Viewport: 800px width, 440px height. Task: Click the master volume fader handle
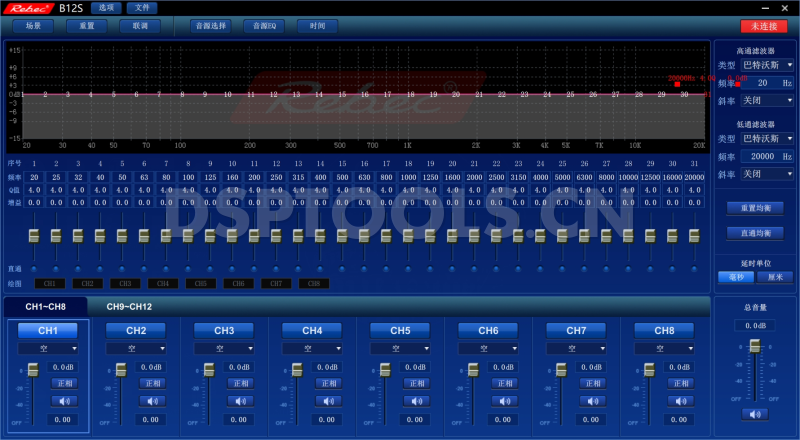click(755, 345)
